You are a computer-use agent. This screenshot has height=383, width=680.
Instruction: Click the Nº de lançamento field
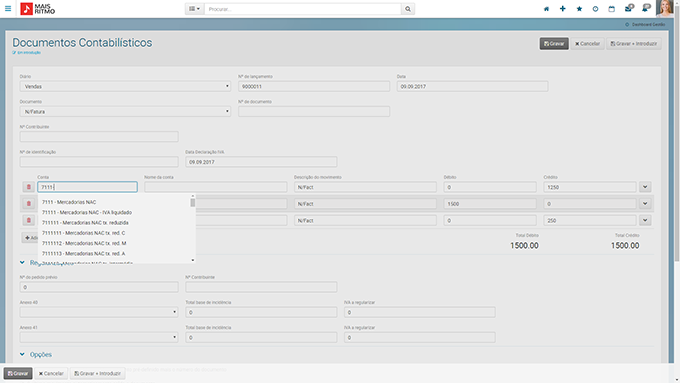[x=314, y=86]
